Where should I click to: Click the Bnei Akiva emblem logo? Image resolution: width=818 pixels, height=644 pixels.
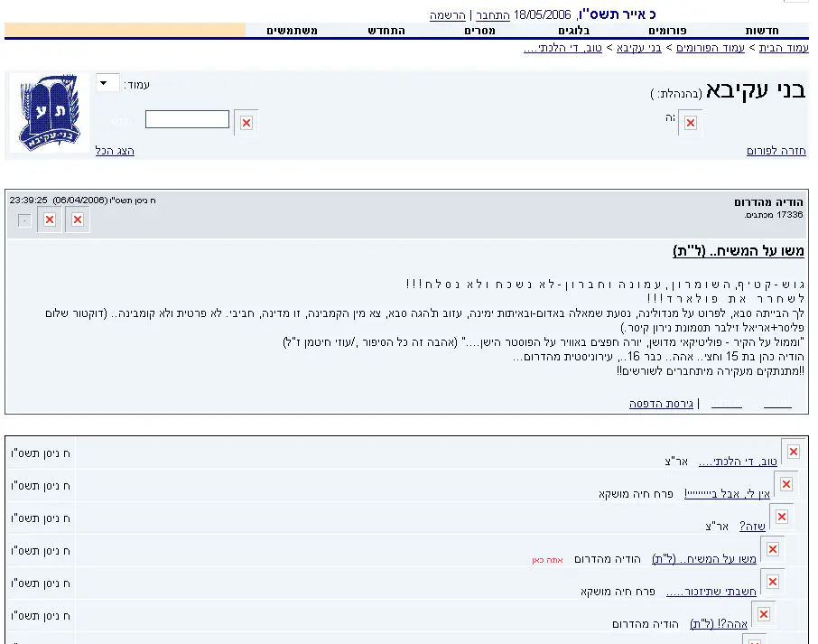click(49, 113)
